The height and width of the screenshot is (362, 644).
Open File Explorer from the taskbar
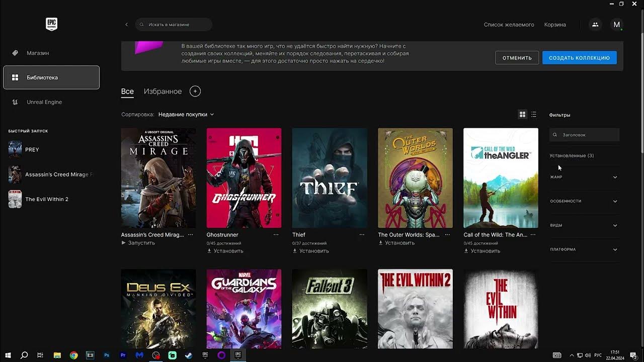click(x=57, y=355)
